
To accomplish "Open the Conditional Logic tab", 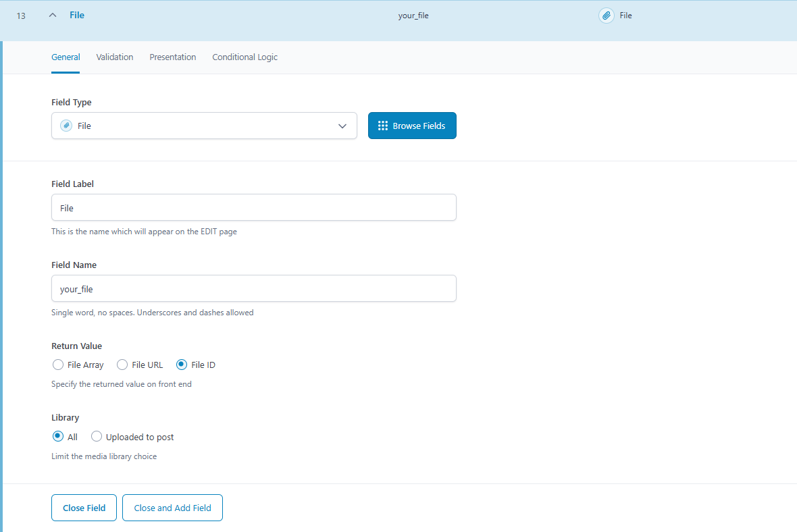I will point(245,57).
